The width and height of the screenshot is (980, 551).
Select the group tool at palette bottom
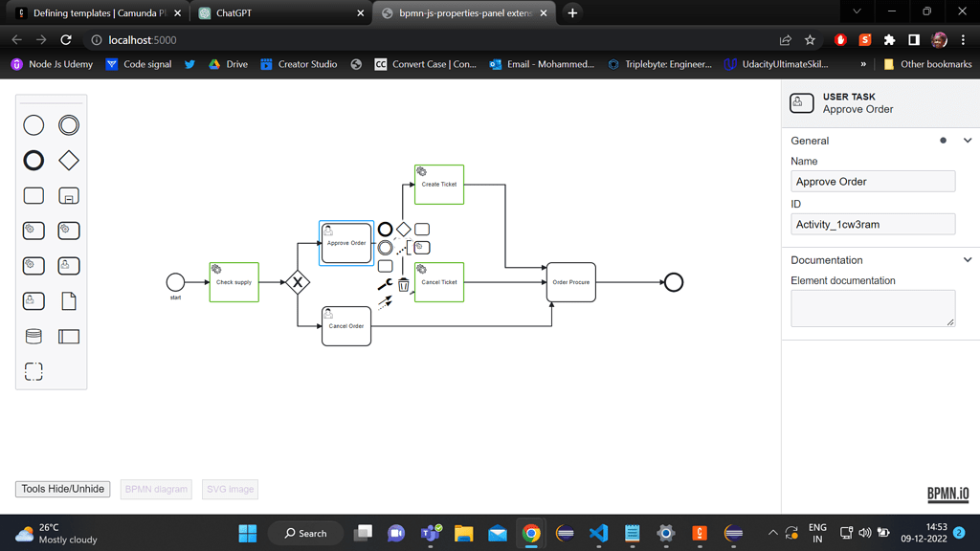tap(33, 371)
